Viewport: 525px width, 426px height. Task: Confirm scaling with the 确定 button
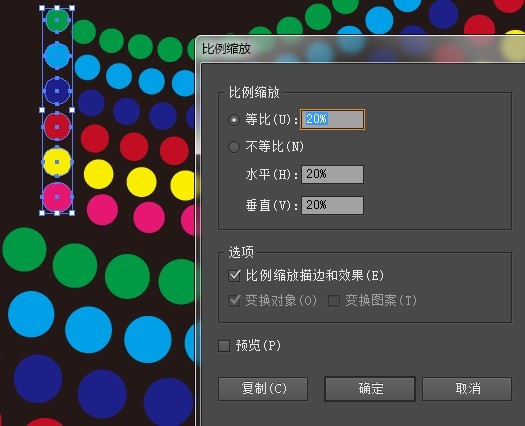pos(370,389)
